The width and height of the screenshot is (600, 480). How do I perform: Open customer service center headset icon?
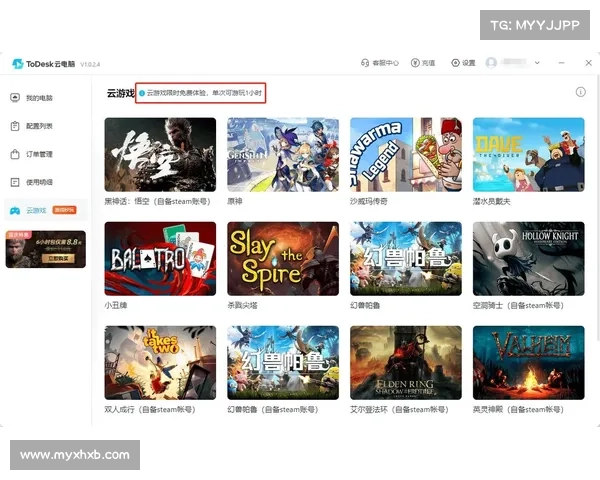pyautogui.click(x=365, y=63)
